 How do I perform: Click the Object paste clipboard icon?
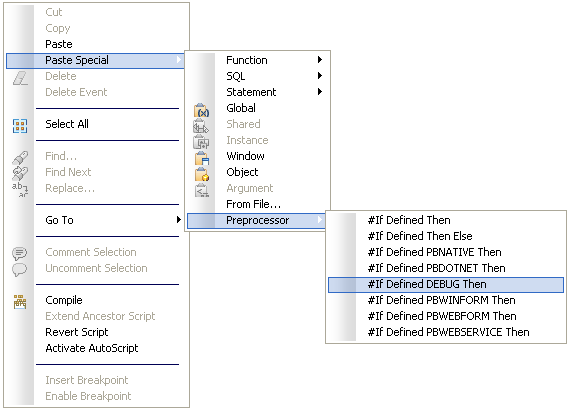click(201, 174)
